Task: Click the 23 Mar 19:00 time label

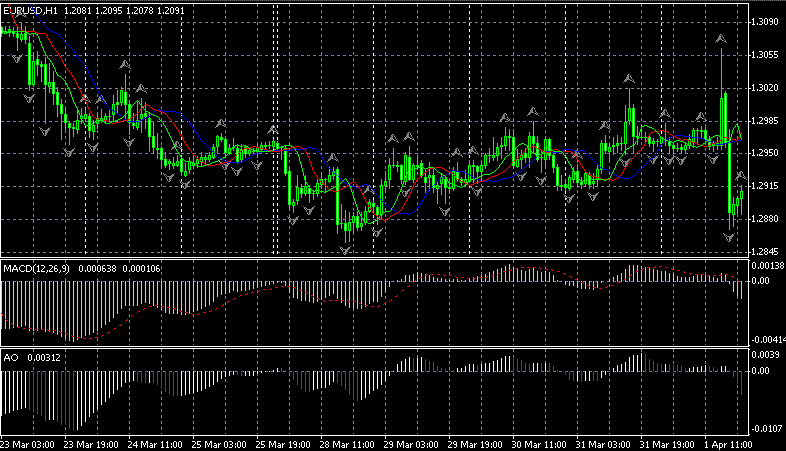Action: 91,445
